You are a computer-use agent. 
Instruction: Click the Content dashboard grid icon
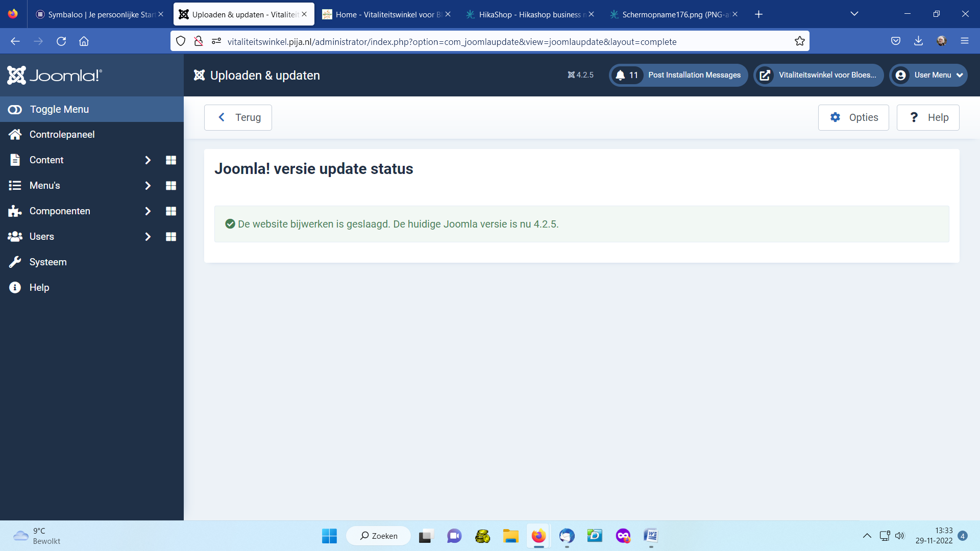tap(171, 160)
